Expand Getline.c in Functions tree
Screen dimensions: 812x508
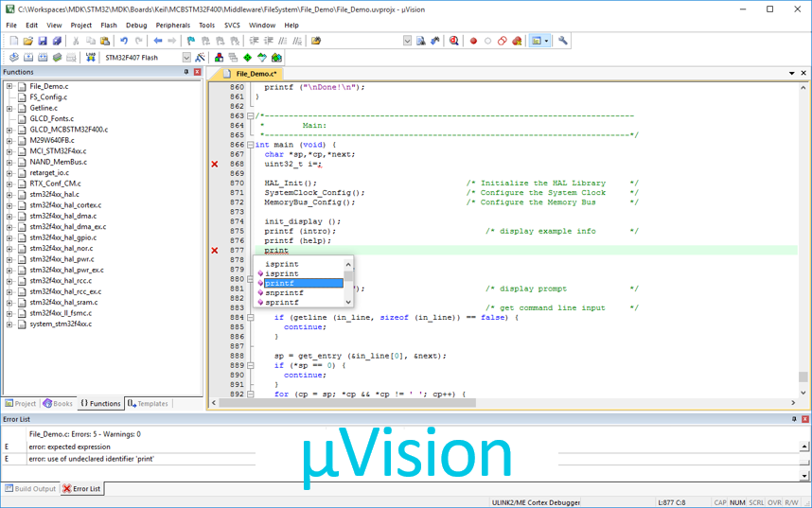click(9, 108)
